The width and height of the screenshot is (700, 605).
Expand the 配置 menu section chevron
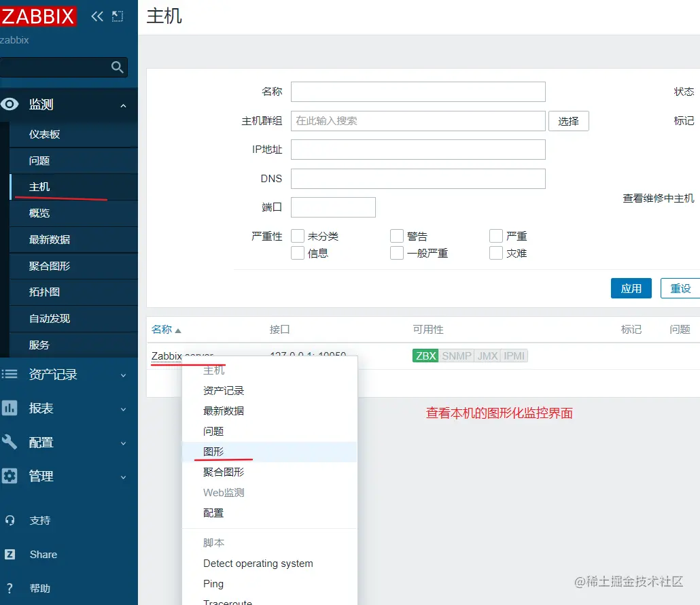123,443
